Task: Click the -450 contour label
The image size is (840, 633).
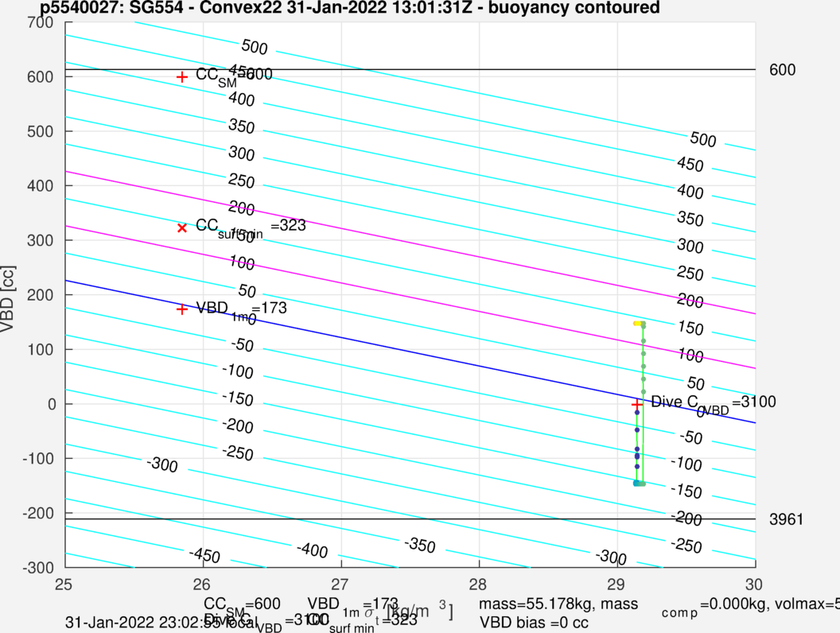Action: [x=204, y=555]
